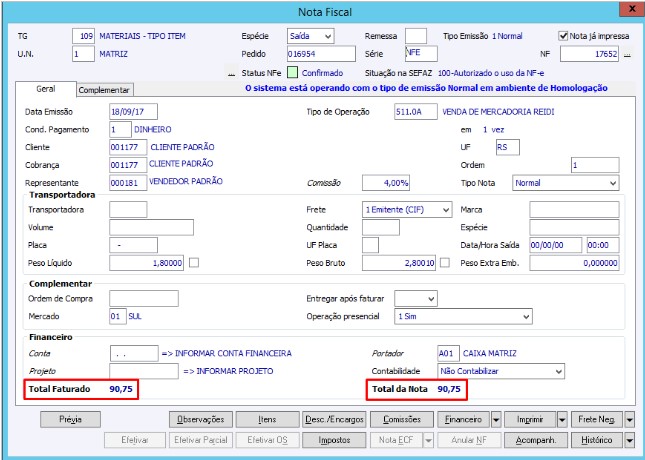645x460 pixels.
Task: Open the Observações button
Action: [x=201, y=420]
